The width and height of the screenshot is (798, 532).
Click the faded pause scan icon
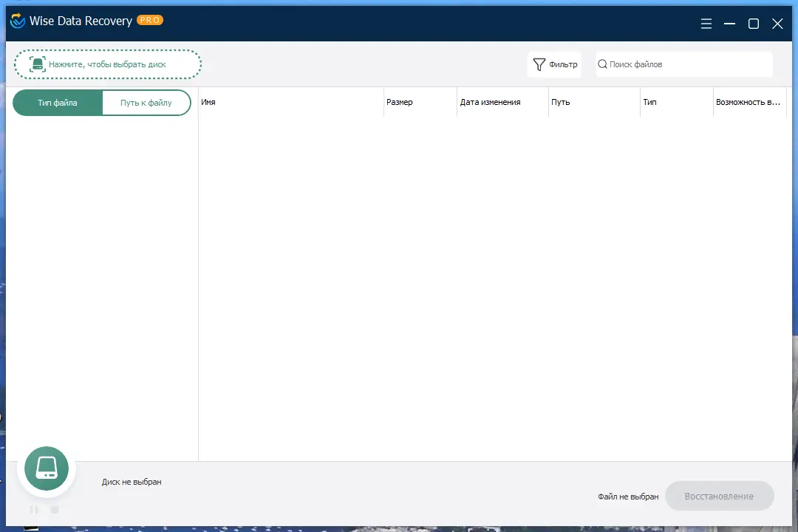[33, 510]
